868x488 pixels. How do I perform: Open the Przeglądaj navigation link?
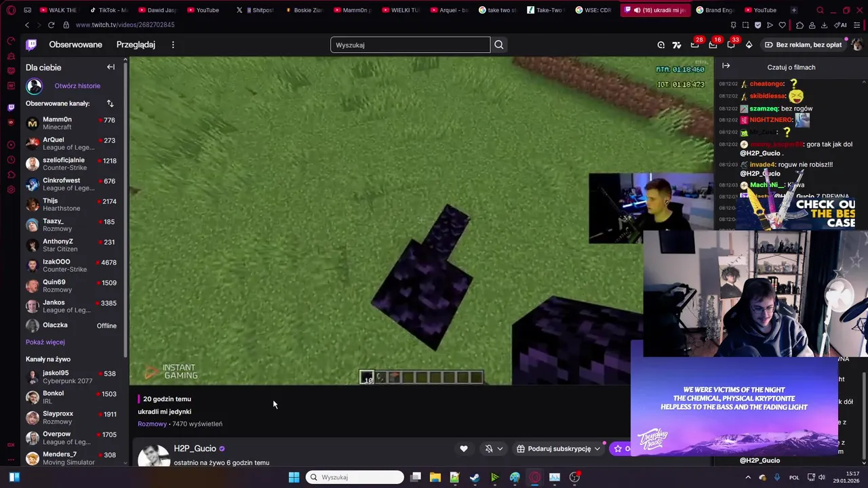(136, 45)
